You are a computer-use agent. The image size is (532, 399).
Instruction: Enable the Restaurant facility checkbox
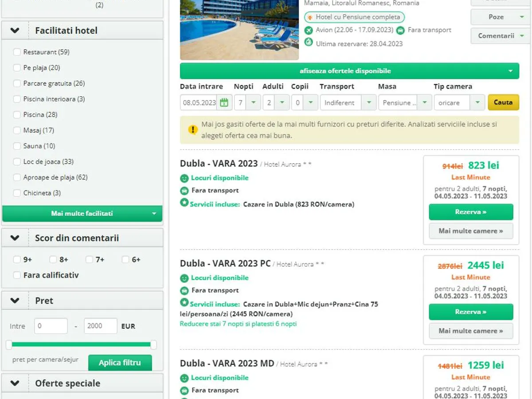17,52
